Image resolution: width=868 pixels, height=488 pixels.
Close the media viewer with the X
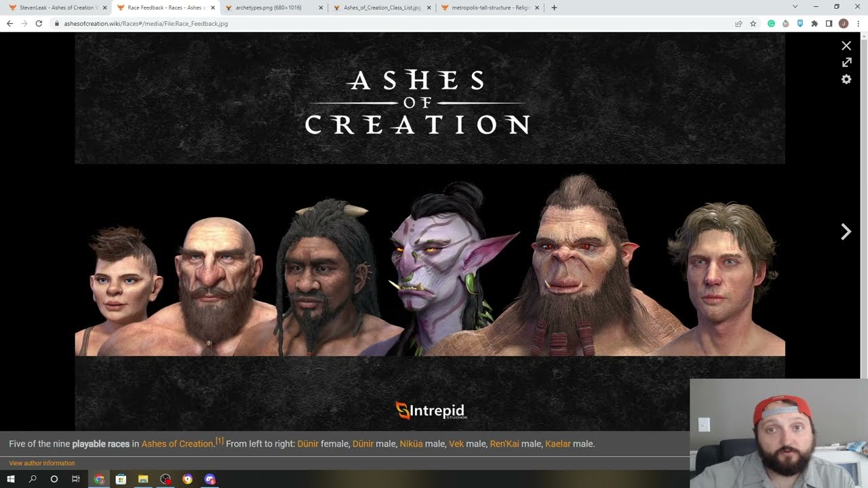pos(846,46)
